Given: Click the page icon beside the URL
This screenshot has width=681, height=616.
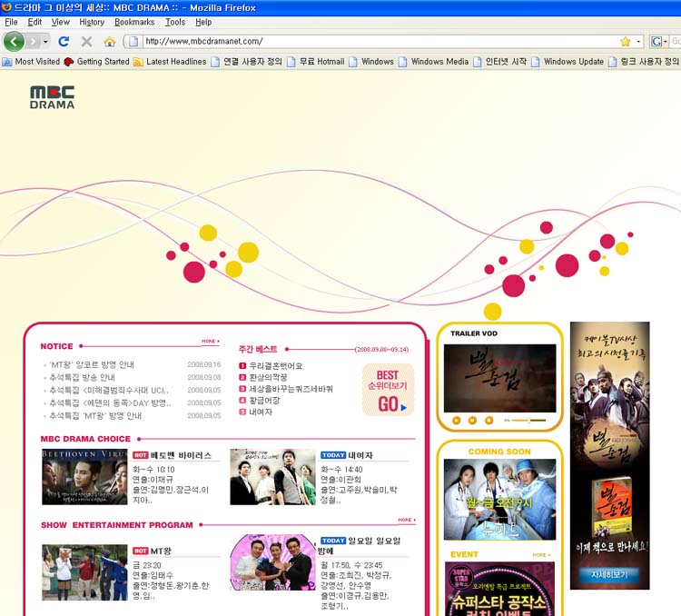Looking at the screenshot, I should click(133, 42).
